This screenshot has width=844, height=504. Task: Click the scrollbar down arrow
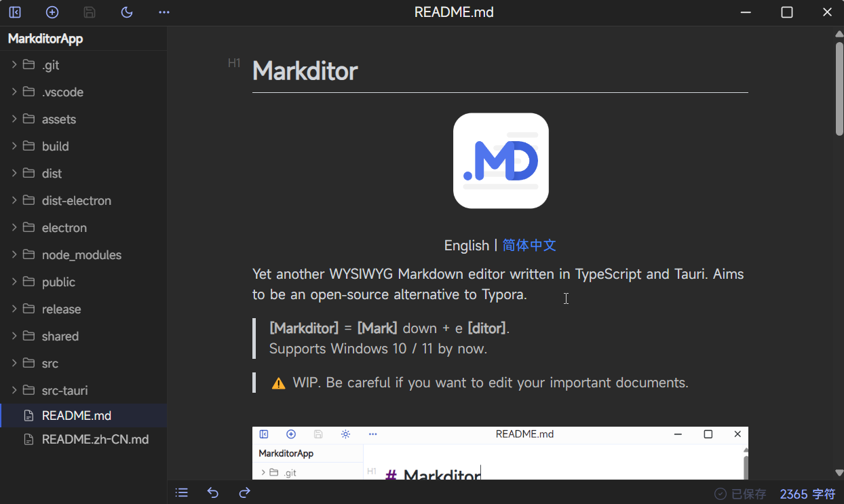coord(839,473)
